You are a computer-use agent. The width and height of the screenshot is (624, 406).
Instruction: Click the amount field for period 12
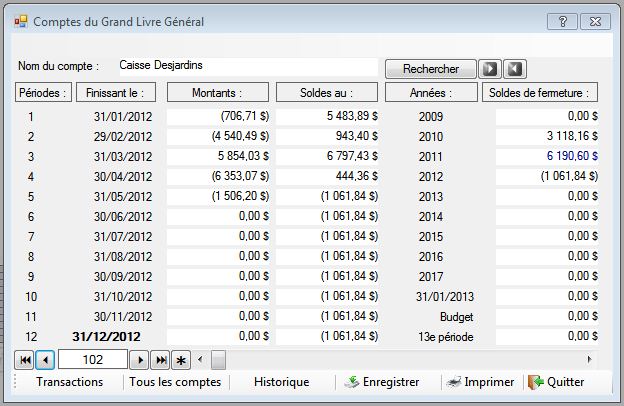point(218,336)
